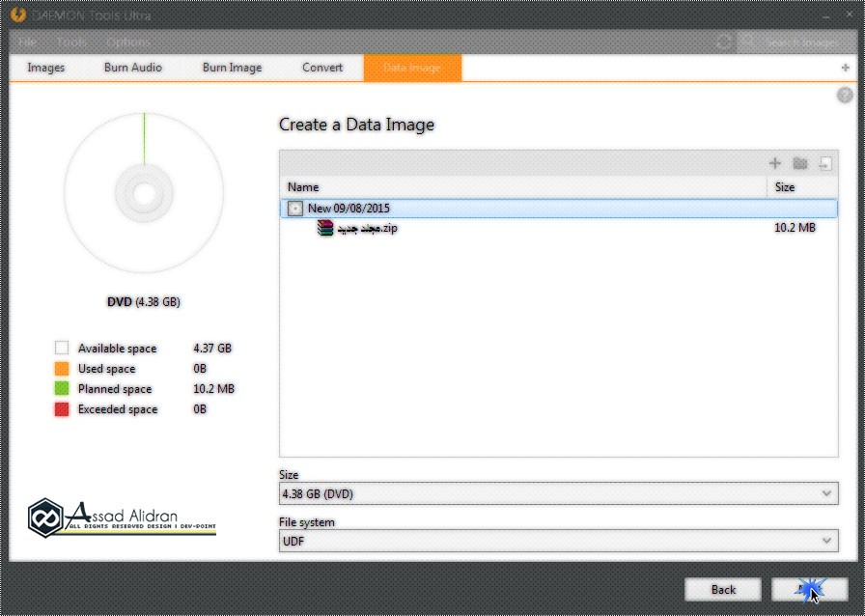The width and height of the screenshot is (865, 616).
Task: Switch to the Images tab
Action: (x=45, y=68)
